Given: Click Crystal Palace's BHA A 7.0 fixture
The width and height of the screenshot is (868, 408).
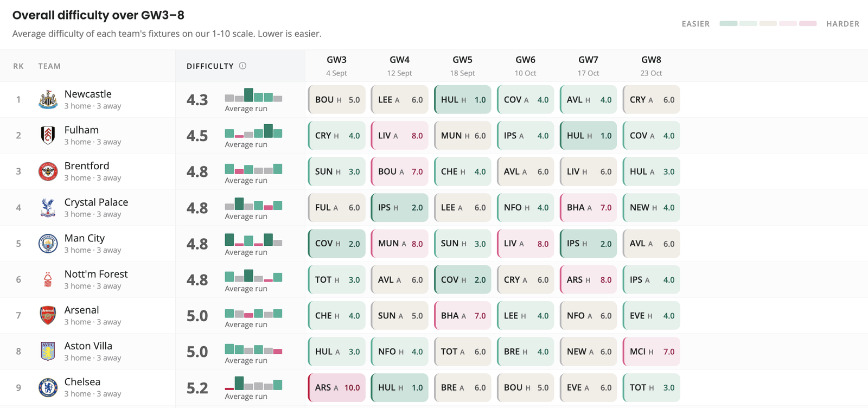Looking at the screenshot, I should pyautogui.click(x=589, y=207).
